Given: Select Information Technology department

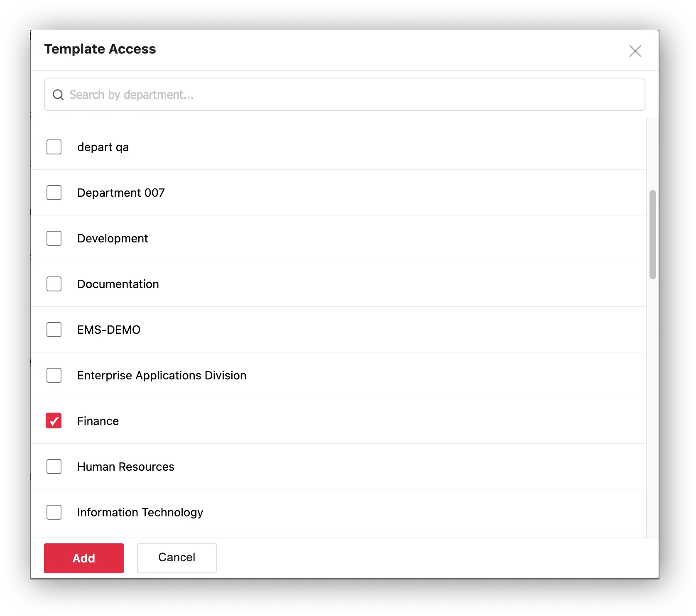Looking at the screenshot, I should pos(54,512).
